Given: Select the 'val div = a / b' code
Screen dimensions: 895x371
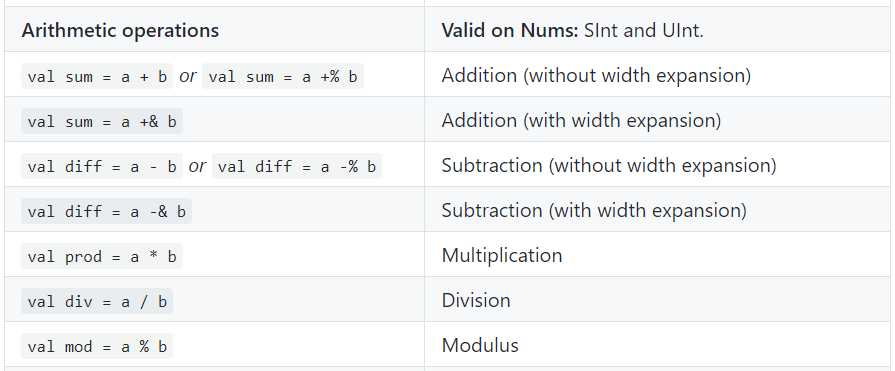Looking at the screenshot, I should (x=97, y=301).
